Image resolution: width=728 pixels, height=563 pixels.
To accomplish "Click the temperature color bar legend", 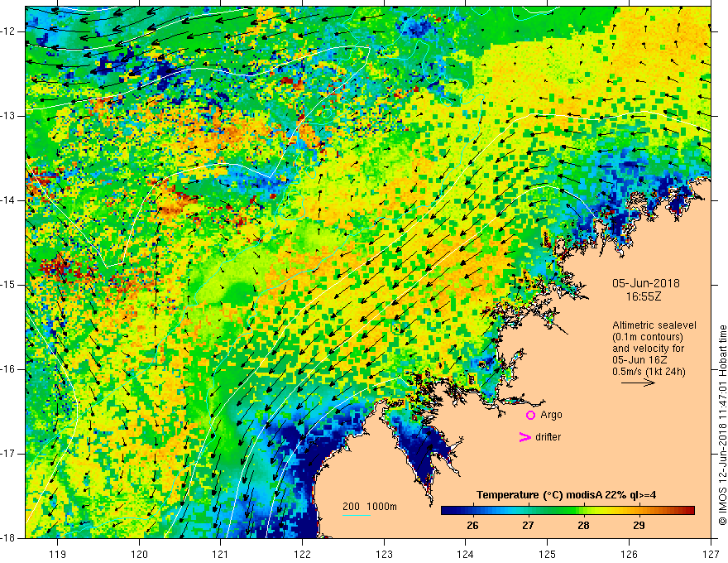I will point(568,510).
